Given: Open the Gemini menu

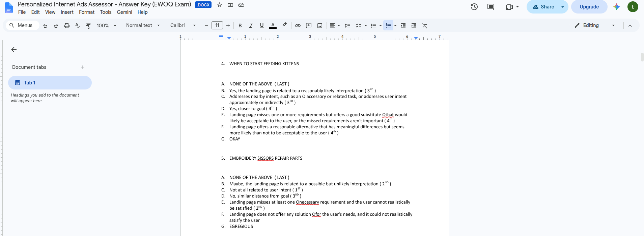Looking at the screenshot, I should (x=124, y=12).
